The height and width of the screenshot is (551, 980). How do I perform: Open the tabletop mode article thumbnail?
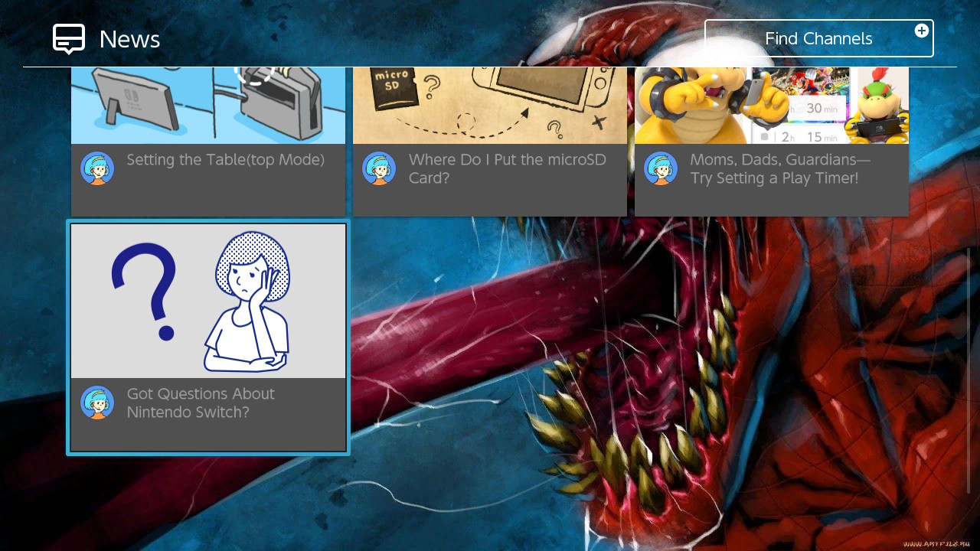tap(208, 106)
